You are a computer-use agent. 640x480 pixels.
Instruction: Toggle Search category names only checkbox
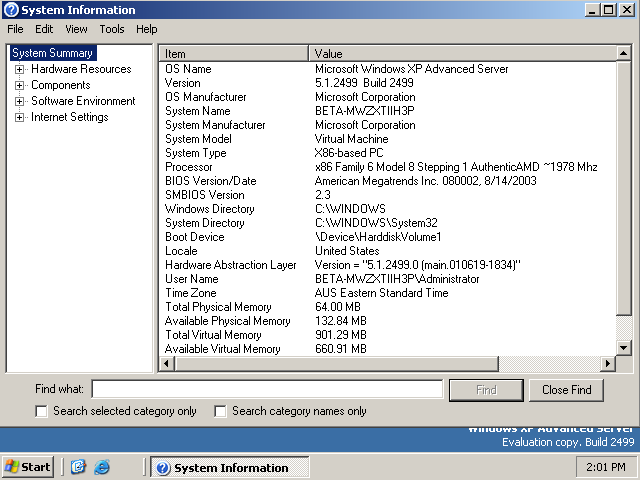pyautogui.click(x=220, y=411)
